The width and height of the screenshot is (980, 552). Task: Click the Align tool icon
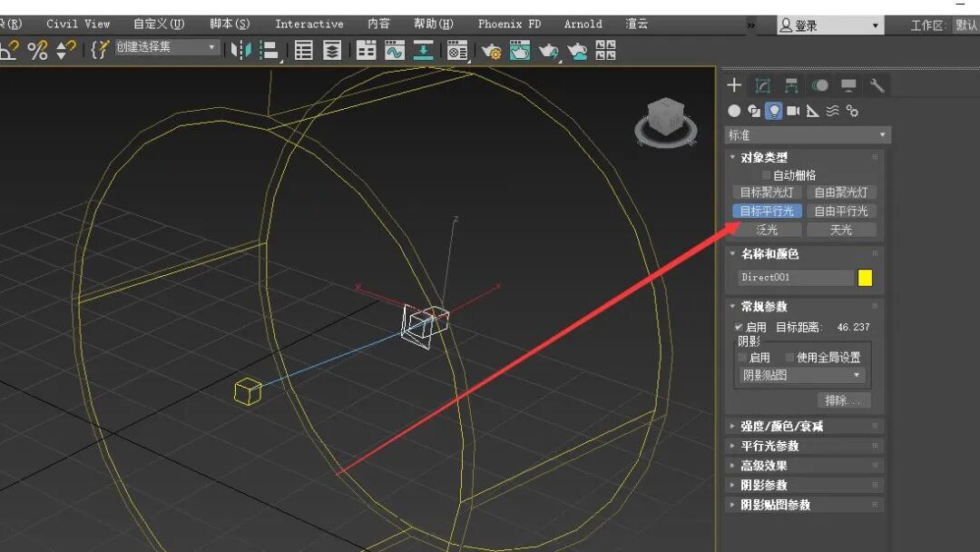269,50
